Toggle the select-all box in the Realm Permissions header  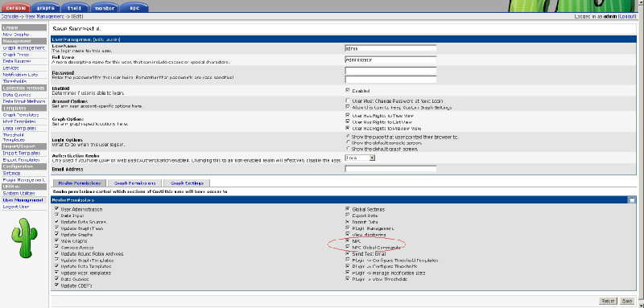pyautogui.click(x=632, y=200)
